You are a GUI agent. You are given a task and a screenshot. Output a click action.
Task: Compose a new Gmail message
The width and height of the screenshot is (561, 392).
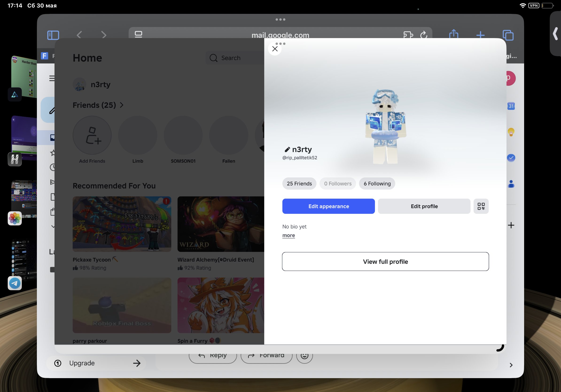[48, 110]
